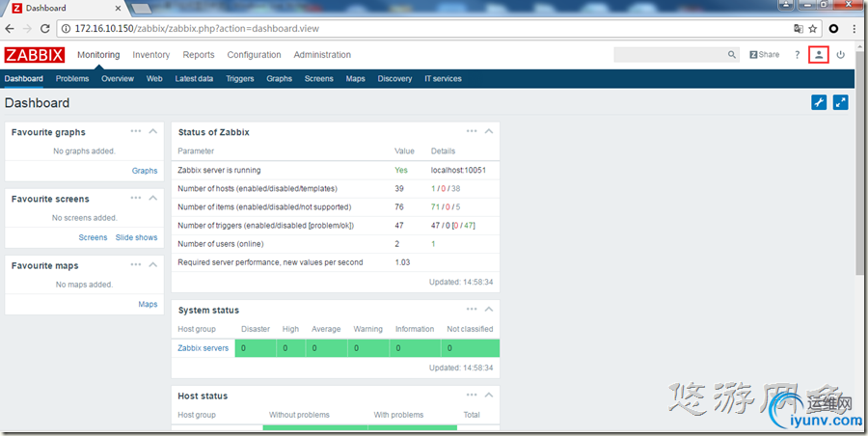
Task: Click the value 1.03
Action: coord(402,262)
